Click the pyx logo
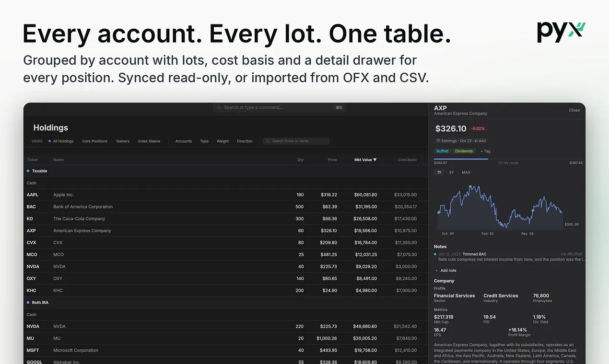The width and height of the screenshot is (609, 364). tap(561, 32)
